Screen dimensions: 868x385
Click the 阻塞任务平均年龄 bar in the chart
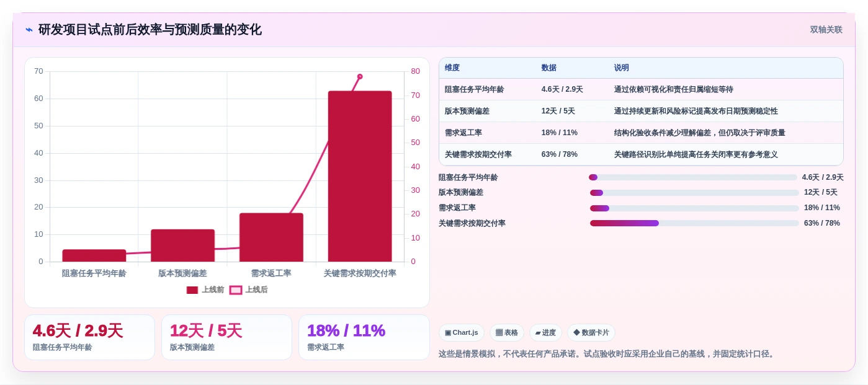pos(94,255)
